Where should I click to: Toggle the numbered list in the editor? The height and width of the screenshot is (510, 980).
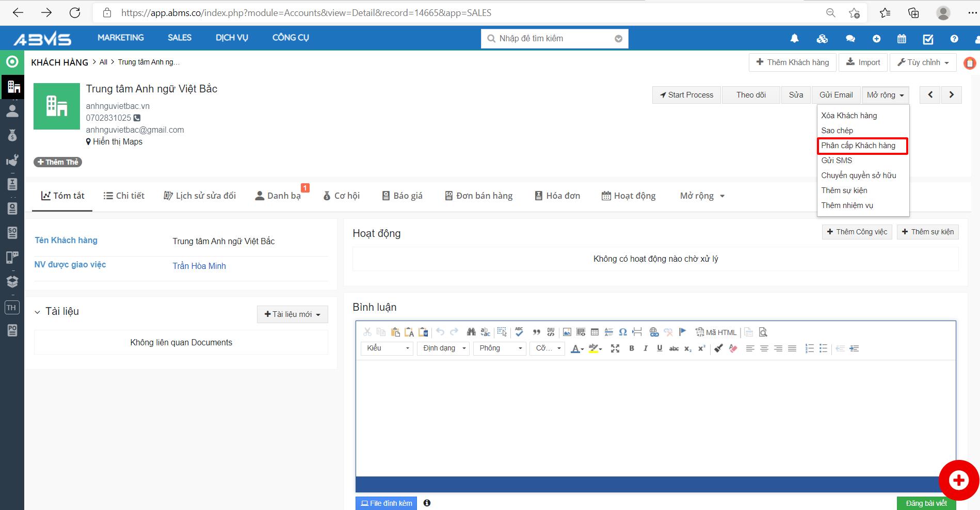point(809,348)
